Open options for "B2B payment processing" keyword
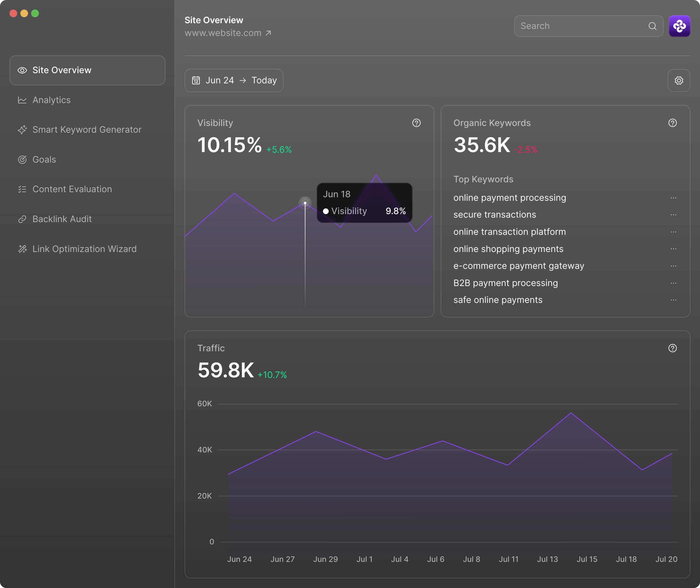700x588 pixels. [673, 283]
